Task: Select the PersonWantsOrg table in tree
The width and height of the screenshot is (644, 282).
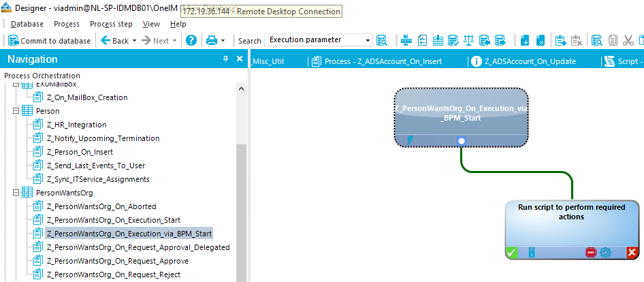Action: click(65, 192)
